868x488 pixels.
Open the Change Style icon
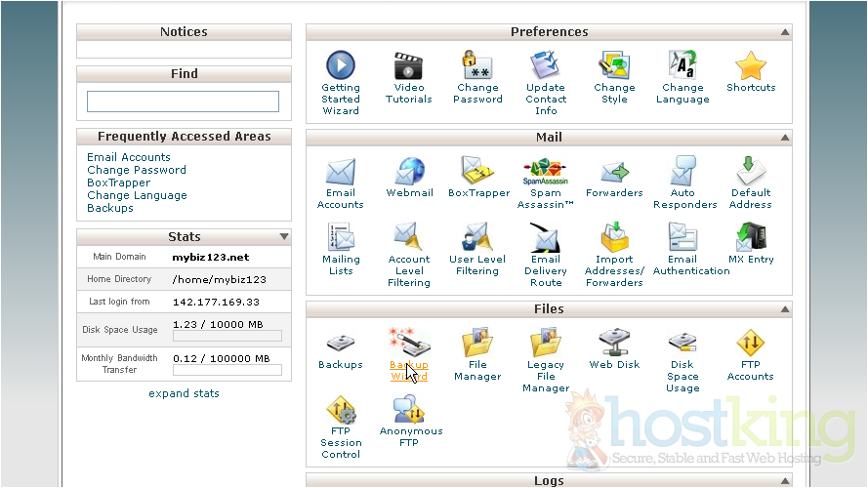614,66
